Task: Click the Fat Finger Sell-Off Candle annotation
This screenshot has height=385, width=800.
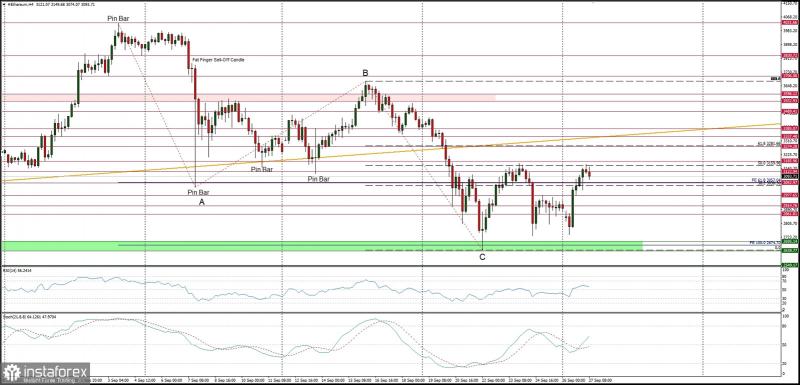Action: (218, 60)
